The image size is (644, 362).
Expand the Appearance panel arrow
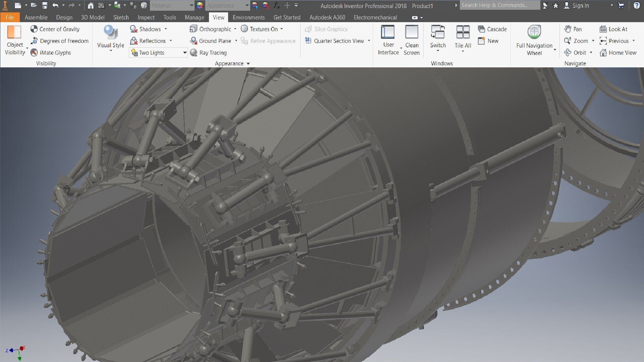coord(248,63)
